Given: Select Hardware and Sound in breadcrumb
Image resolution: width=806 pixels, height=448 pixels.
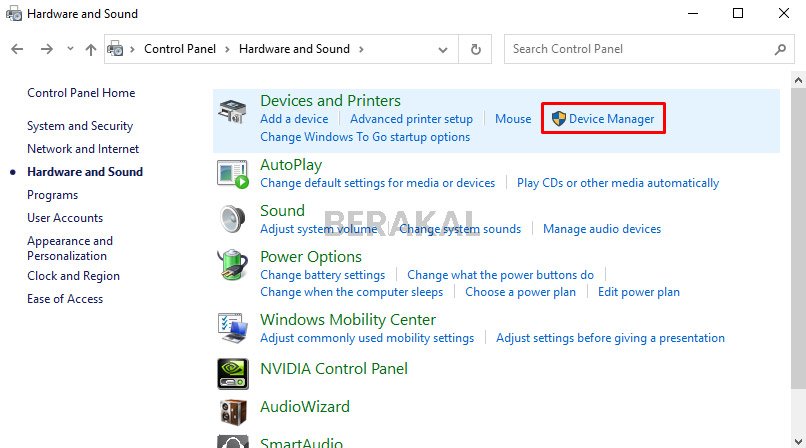Looking at the screenshot, I should (294, 49).
